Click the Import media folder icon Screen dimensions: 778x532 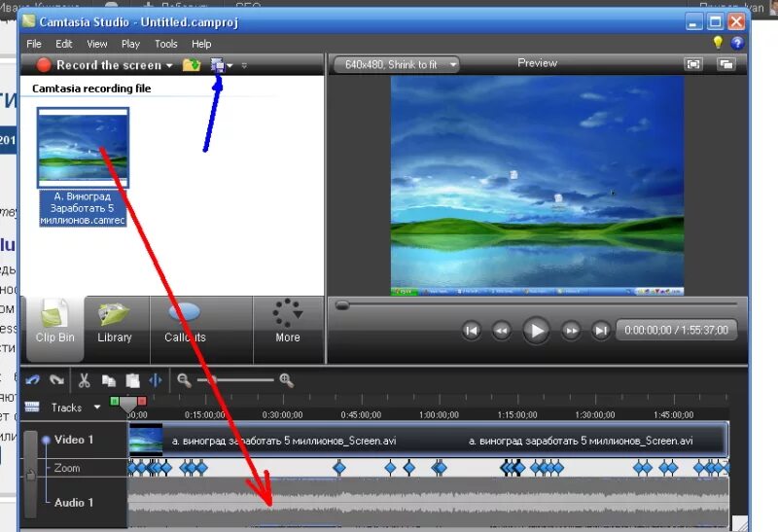(x=191, y=65)
